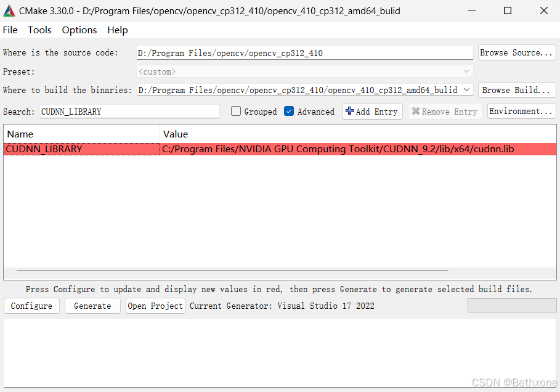Open the Help menu
The image size is (560, 392).
[x=118, y=30]
